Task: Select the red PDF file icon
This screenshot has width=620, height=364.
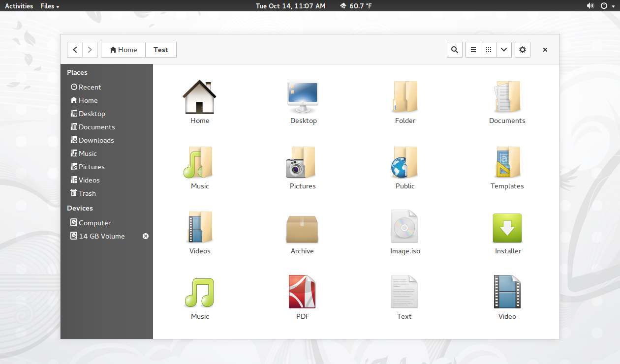Action: (x=302, y=292)
